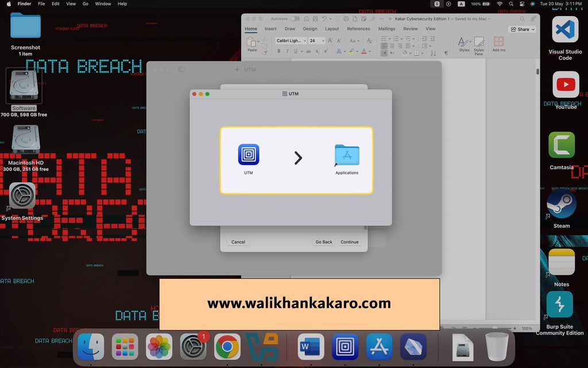Screen dimensions: 588x368
Task: Open the Review tab in Word
Action: pyautogui.click(x=410, y=29)
